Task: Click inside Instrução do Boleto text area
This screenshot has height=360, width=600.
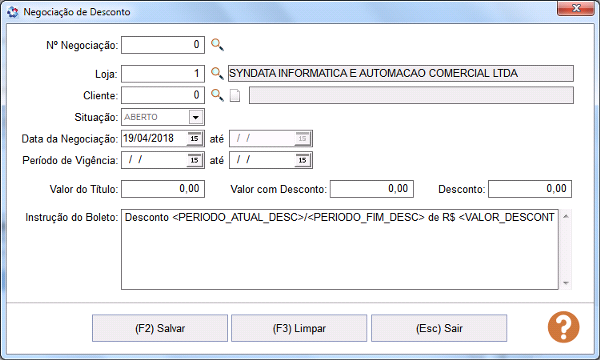Action: tap(340, 249)
